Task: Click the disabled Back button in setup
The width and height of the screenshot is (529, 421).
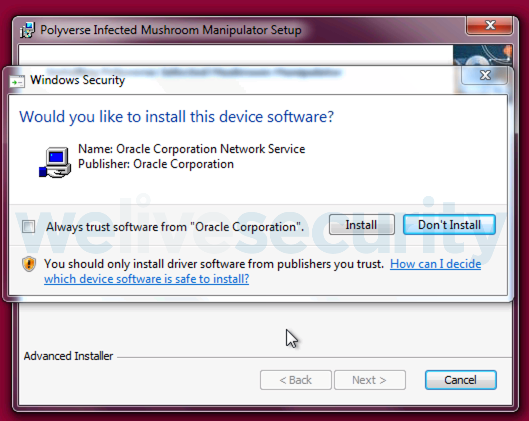Action: tap(296, 380)
